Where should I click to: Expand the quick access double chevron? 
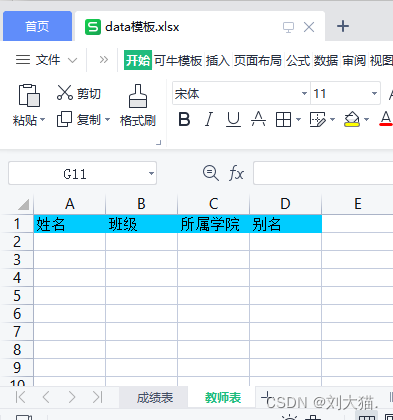click(x=104, y=60)
